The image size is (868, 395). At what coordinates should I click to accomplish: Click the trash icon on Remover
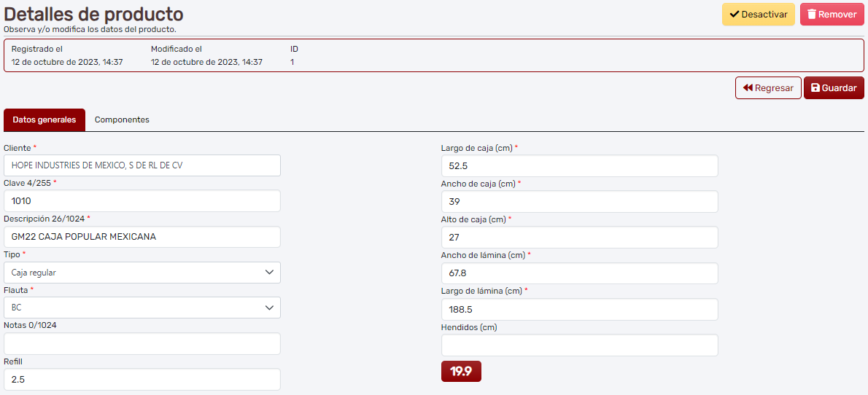812,15
